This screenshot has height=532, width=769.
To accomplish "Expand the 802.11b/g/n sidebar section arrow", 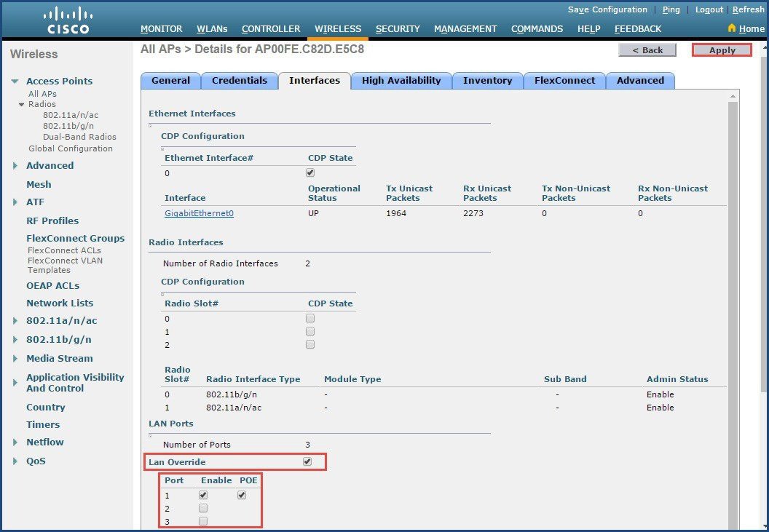I will click(x=15, y=339).
